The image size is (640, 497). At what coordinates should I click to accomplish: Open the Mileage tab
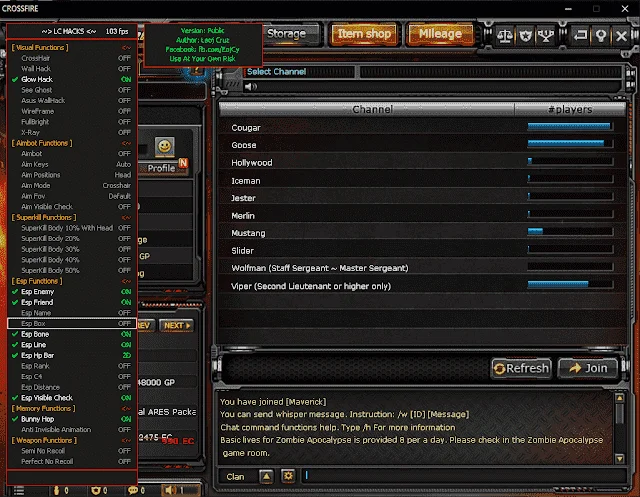click(440, 34)
